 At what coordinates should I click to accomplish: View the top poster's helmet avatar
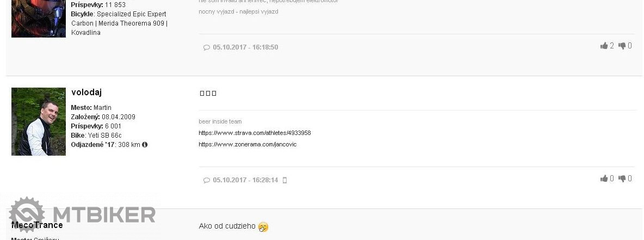[39, 19]
